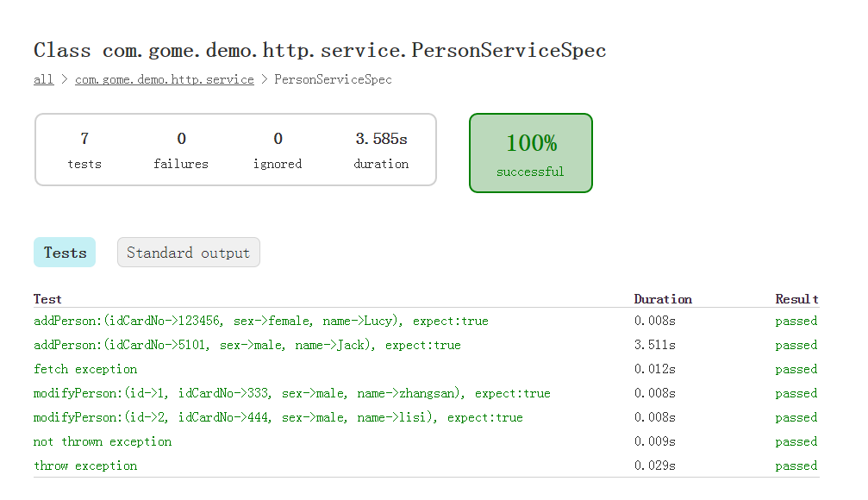The image size is (868, 500).
Task: Open the Standard output tab
Action: point(188,253)
